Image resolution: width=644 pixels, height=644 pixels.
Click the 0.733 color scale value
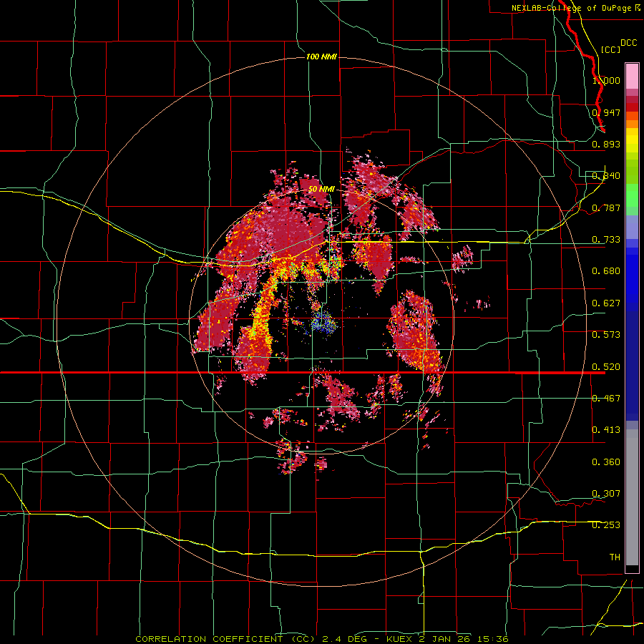pyautogui.click(x=606, y=240)
